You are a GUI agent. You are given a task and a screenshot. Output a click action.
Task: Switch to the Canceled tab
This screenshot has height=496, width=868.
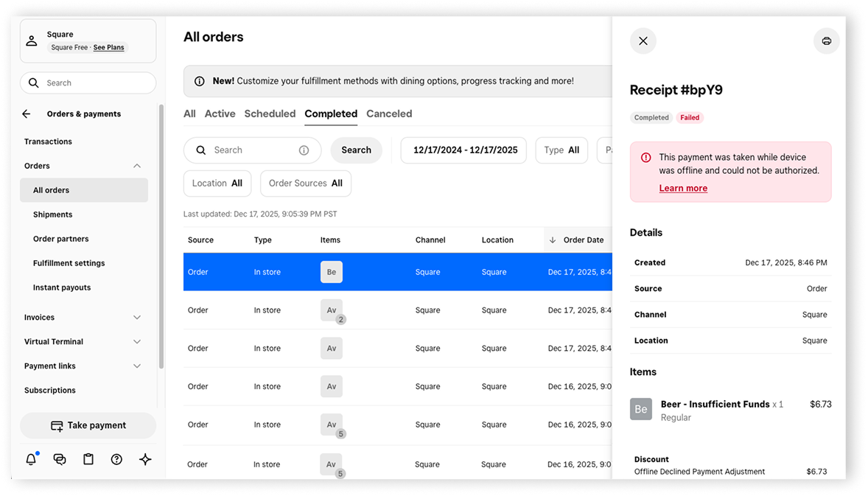[389, 113]
